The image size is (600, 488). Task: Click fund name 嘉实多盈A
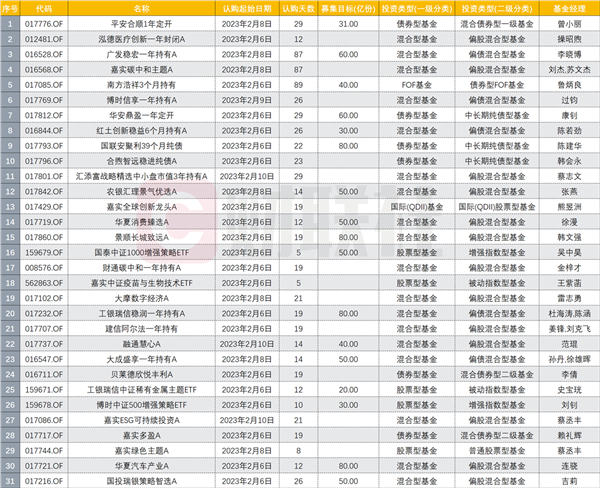[142, 436]
